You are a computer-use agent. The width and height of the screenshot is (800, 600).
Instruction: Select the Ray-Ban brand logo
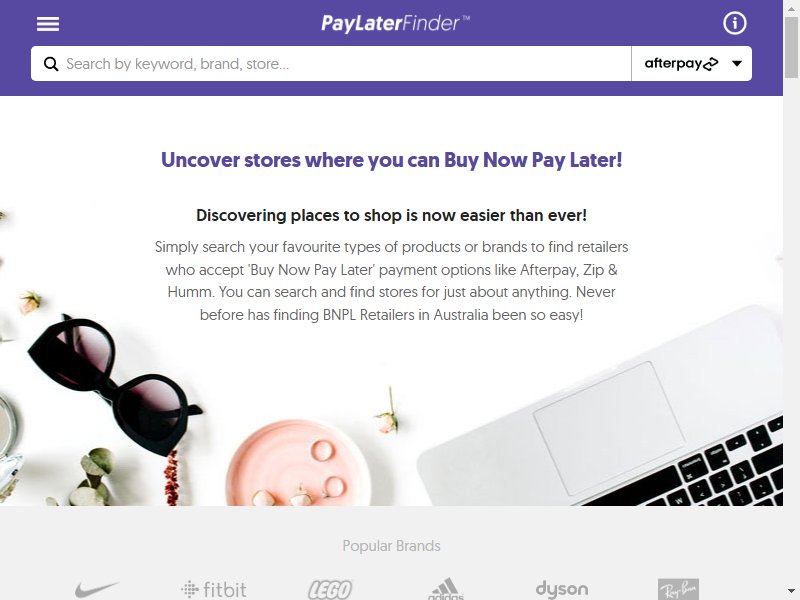(678, 589)
